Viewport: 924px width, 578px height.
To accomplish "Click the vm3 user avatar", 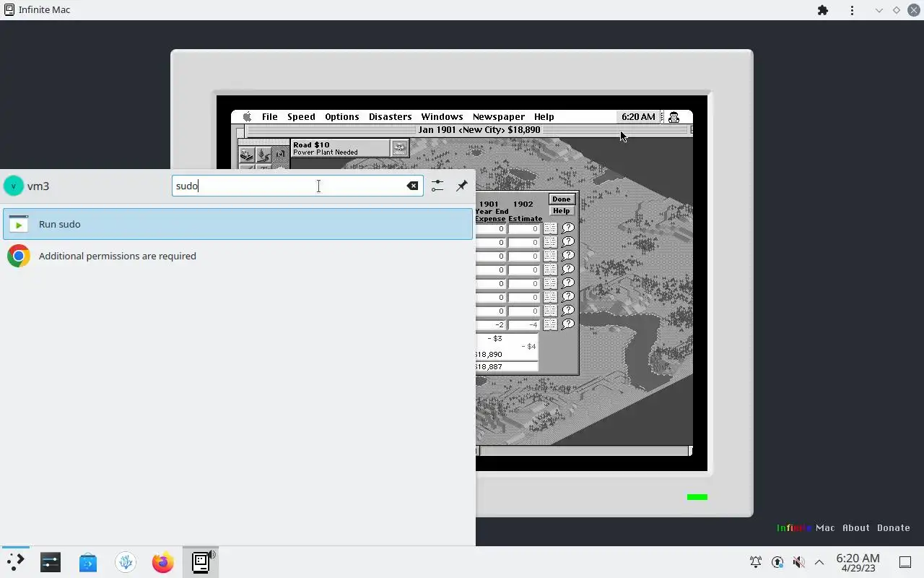I will pos(14,186).
